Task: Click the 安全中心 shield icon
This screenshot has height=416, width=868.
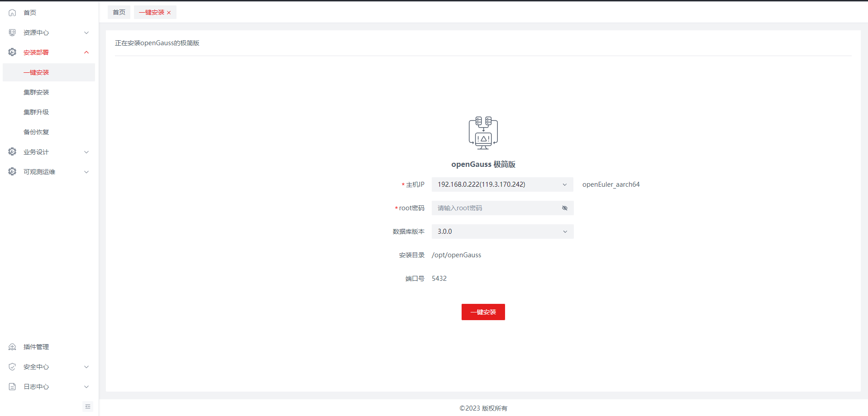Action: coord(12,367)
